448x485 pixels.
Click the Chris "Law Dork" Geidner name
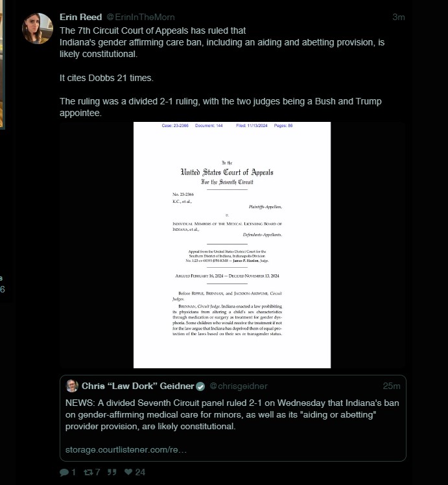(x=138, y=386)
